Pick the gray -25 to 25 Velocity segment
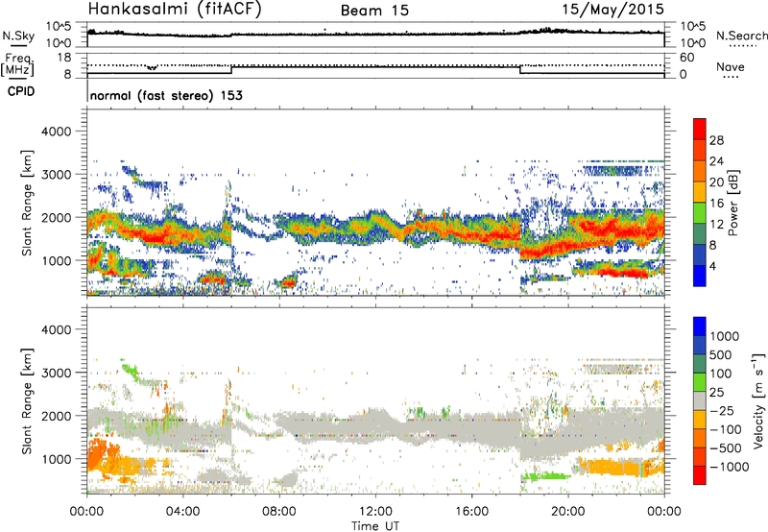 [700, 400]
